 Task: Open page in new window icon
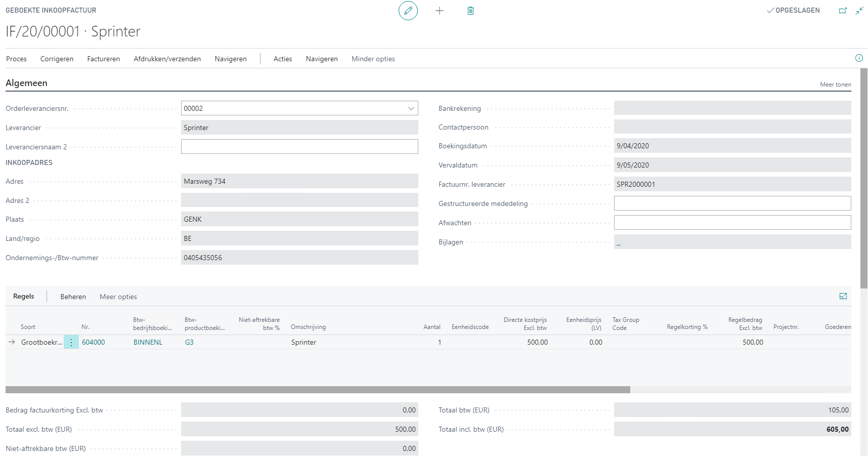(843, 11)
